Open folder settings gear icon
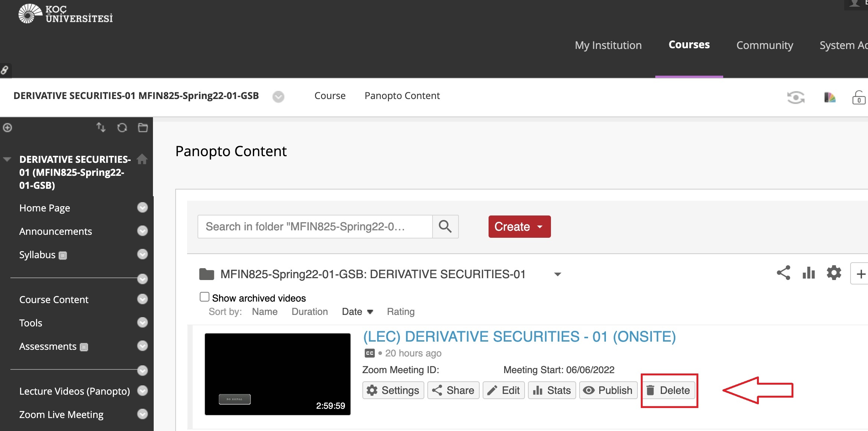The width and height of the screenshot is (868, 431). coord(833,273)
